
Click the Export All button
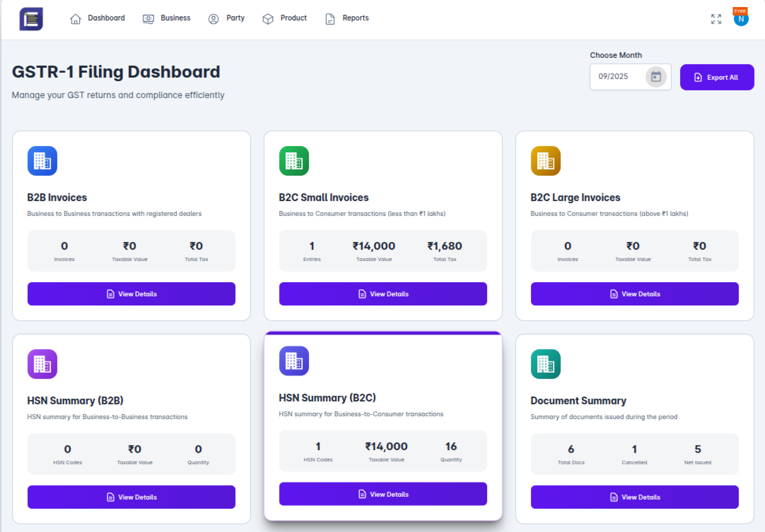[717, 77]
